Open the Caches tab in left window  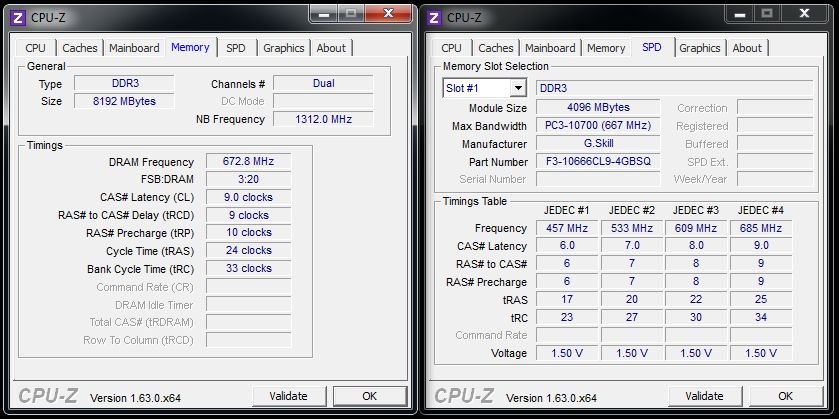(80, 48)
